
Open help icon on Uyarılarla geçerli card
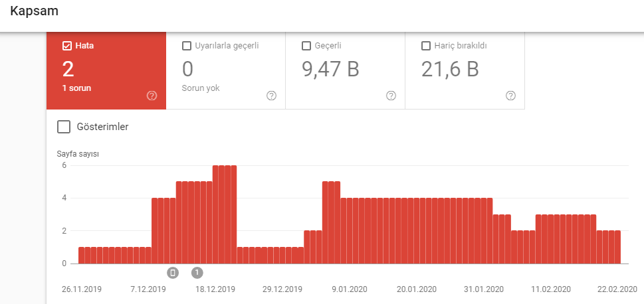click(271, 96)
